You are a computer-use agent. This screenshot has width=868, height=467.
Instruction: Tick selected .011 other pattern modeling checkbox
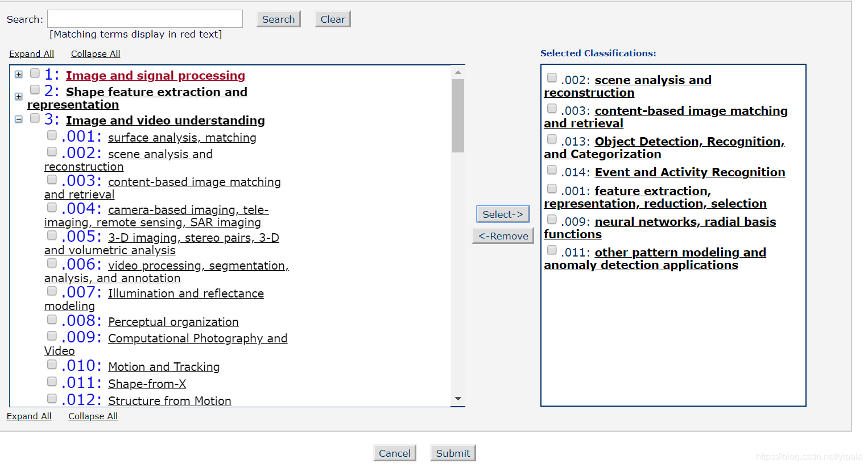(552, 250)
